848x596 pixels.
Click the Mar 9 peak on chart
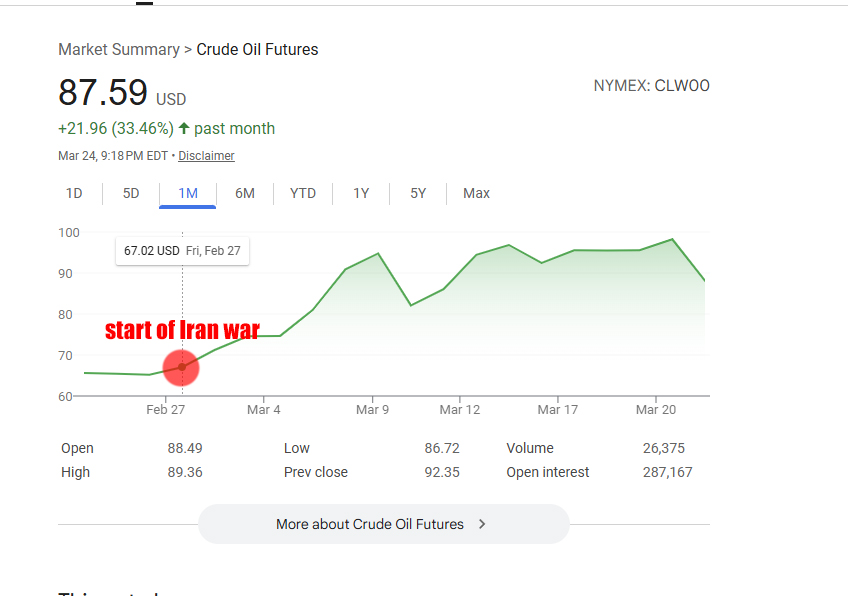378,254
